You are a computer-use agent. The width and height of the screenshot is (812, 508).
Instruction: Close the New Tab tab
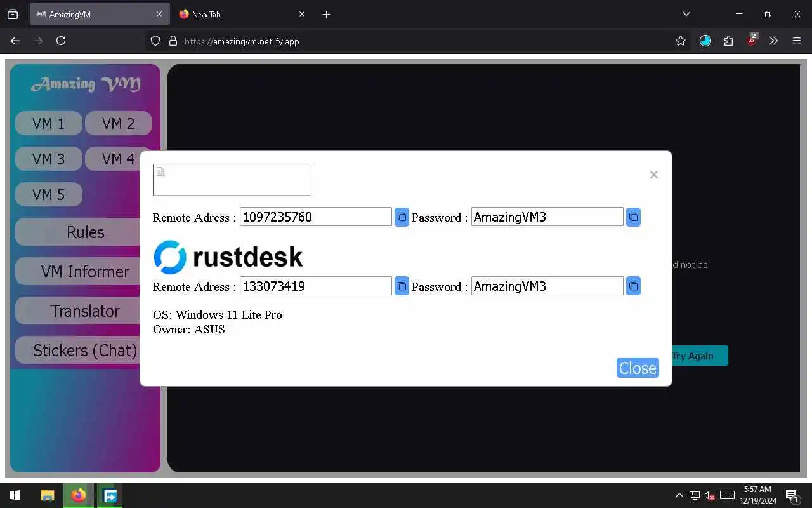coord(302,14)
